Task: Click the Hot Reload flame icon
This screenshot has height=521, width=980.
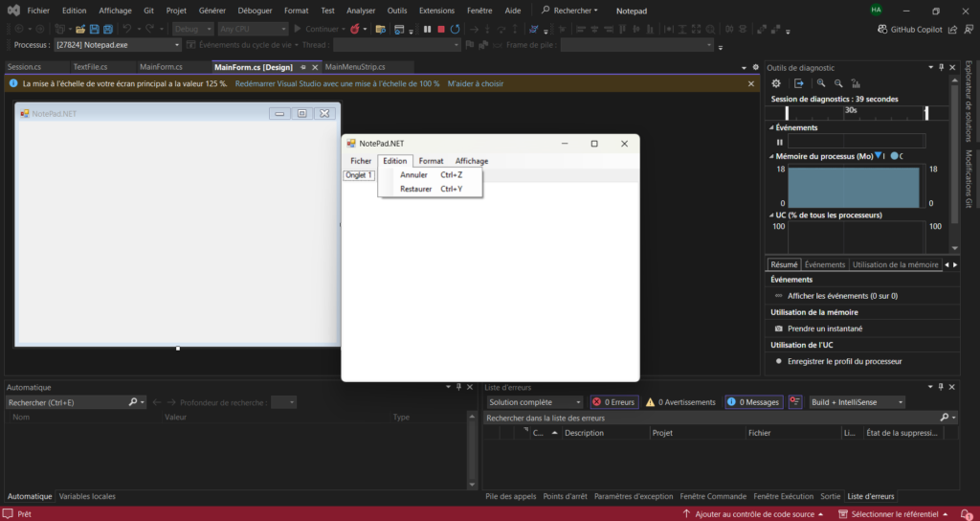Action: [x=355, y=29]
